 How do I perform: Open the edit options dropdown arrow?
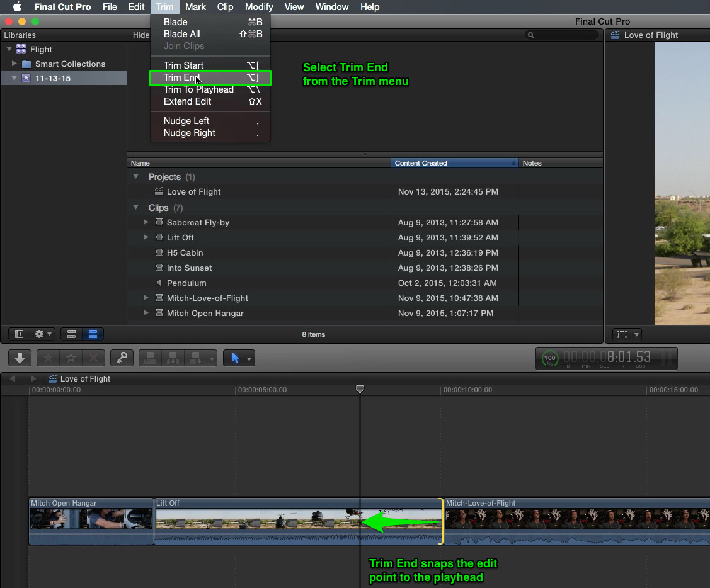click(212, 358)
